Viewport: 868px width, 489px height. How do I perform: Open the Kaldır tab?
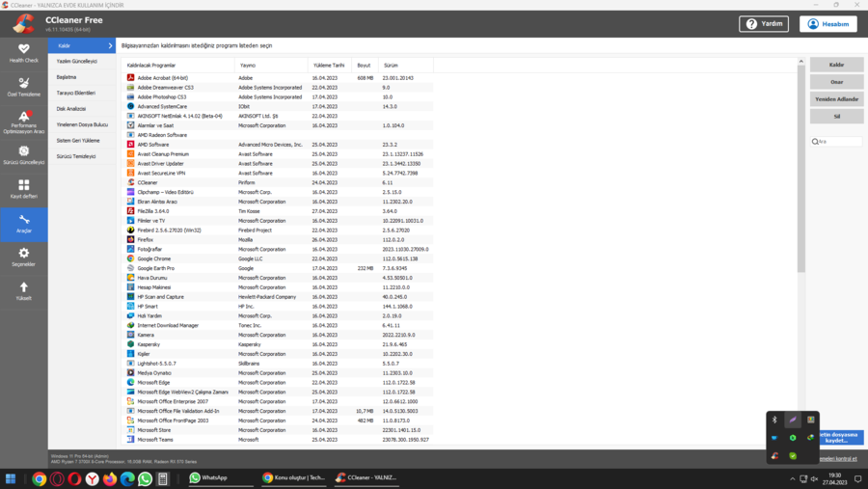click(x=81, y=45)
